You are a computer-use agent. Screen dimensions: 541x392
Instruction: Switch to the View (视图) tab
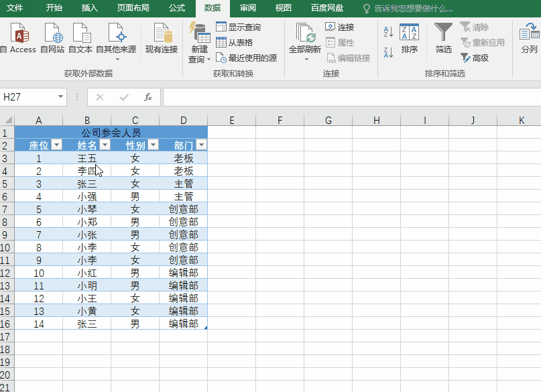[284, 8]
